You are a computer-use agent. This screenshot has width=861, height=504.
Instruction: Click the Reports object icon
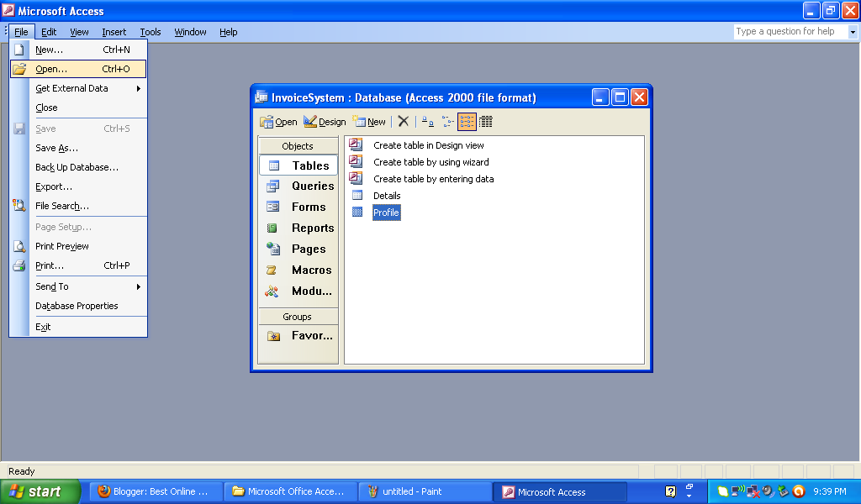[272, 228]
